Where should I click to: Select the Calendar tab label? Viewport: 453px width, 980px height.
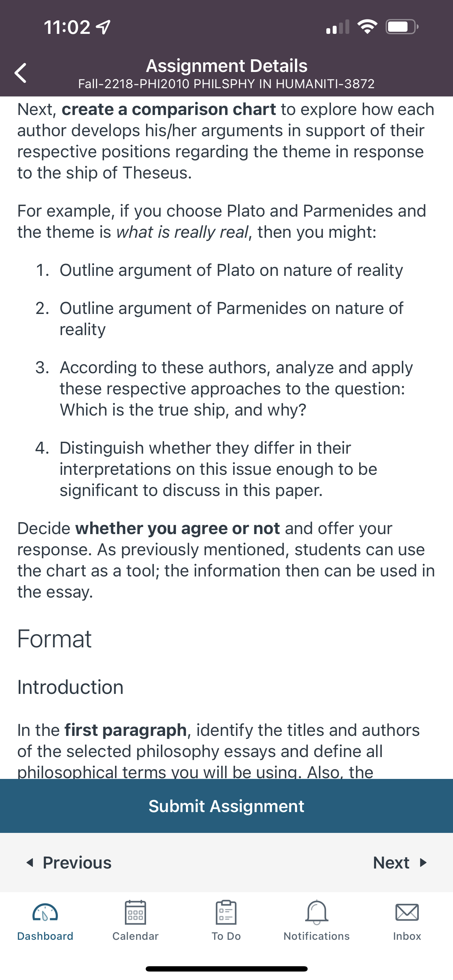(x=135, y=936)
